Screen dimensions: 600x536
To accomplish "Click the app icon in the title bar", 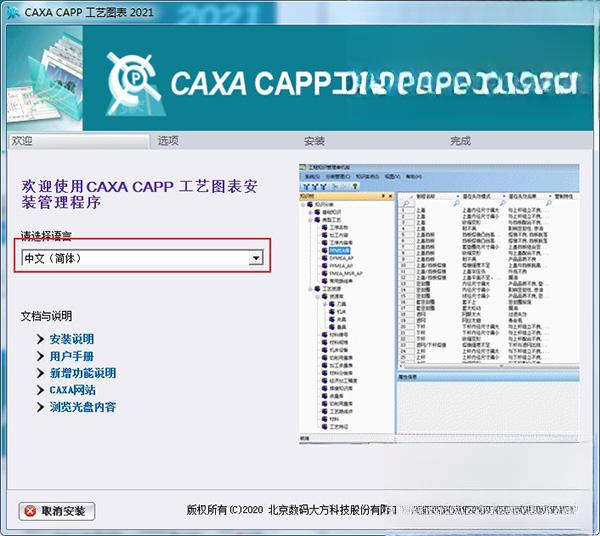I will (x=13, y=12).
